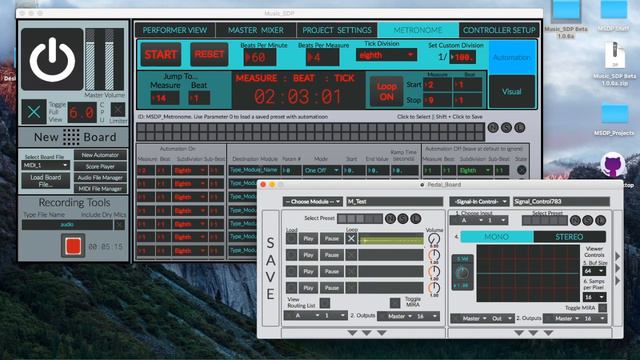
Task: Click the M_Test module S preset circle
Action: click(x=403, y=219)
